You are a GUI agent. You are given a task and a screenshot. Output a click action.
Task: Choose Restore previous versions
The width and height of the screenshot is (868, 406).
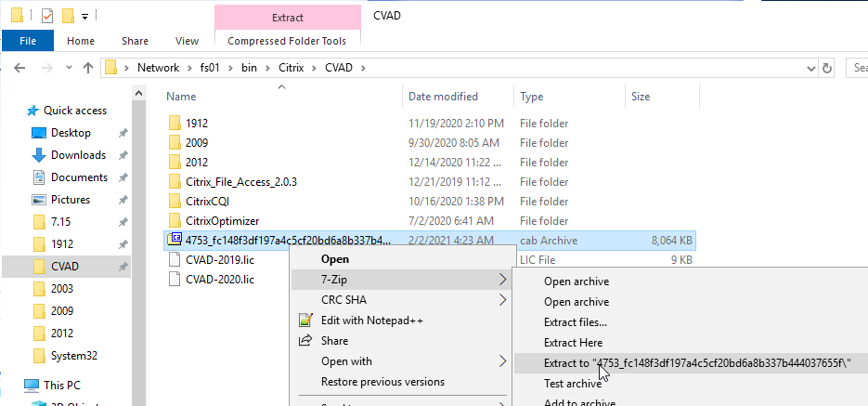coord(400,382)
